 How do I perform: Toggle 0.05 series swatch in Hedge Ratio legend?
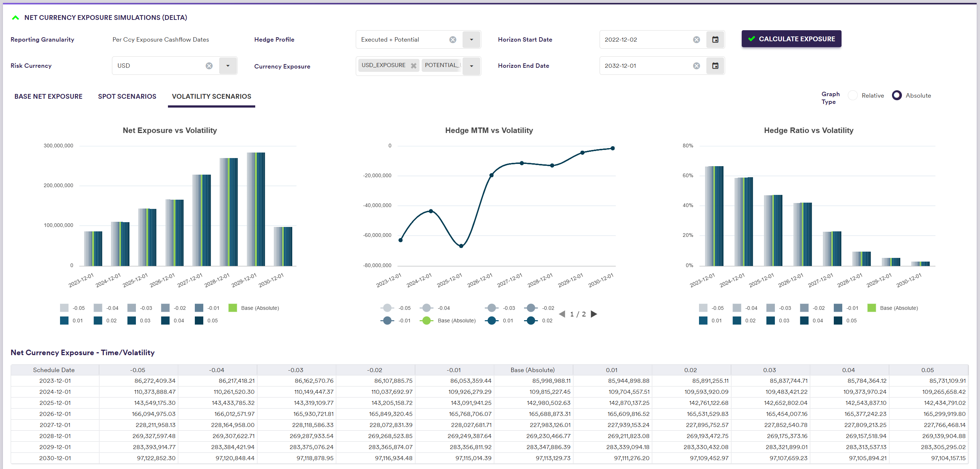click(837, 321)
